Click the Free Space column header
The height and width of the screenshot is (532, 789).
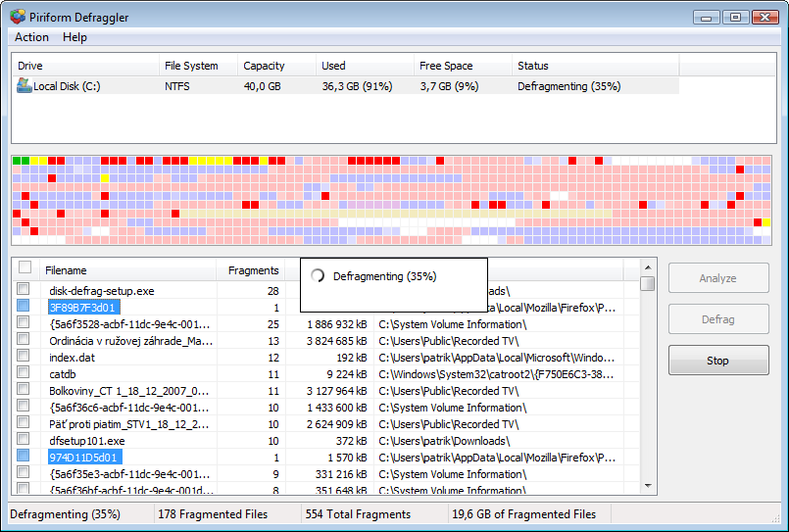(x=463, y=66)
